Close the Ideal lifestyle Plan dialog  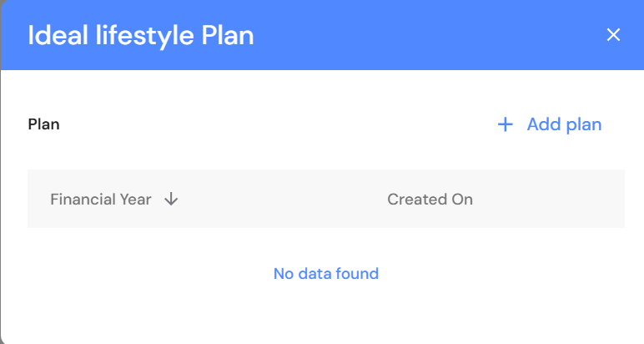613,35
